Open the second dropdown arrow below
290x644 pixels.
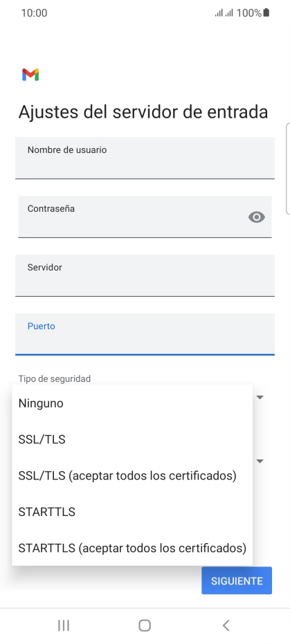260,461
